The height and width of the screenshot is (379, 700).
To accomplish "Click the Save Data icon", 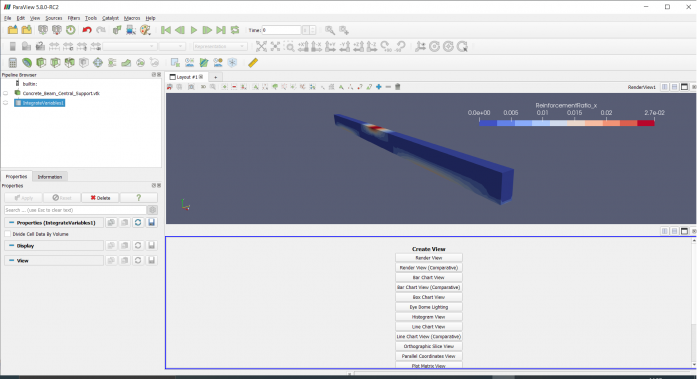I will tap(27, 30).
